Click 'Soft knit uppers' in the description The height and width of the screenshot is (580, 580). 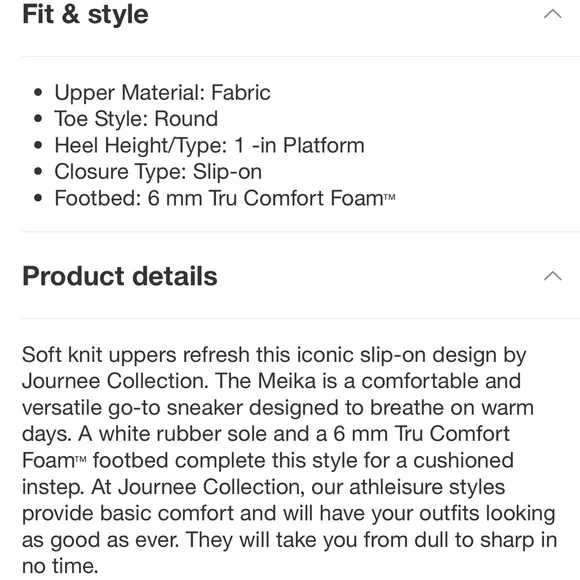point(99,355)
